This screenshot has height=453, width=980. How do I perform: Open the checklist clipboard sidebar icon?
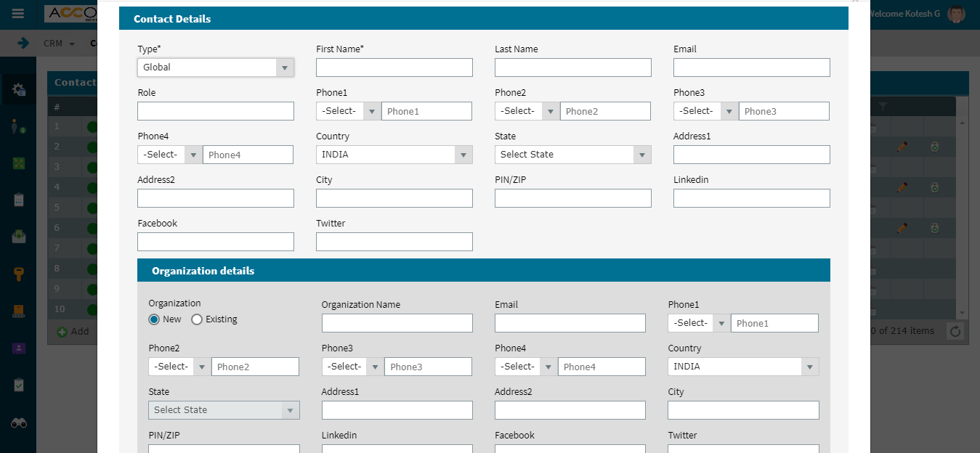[x=19, y=385]
